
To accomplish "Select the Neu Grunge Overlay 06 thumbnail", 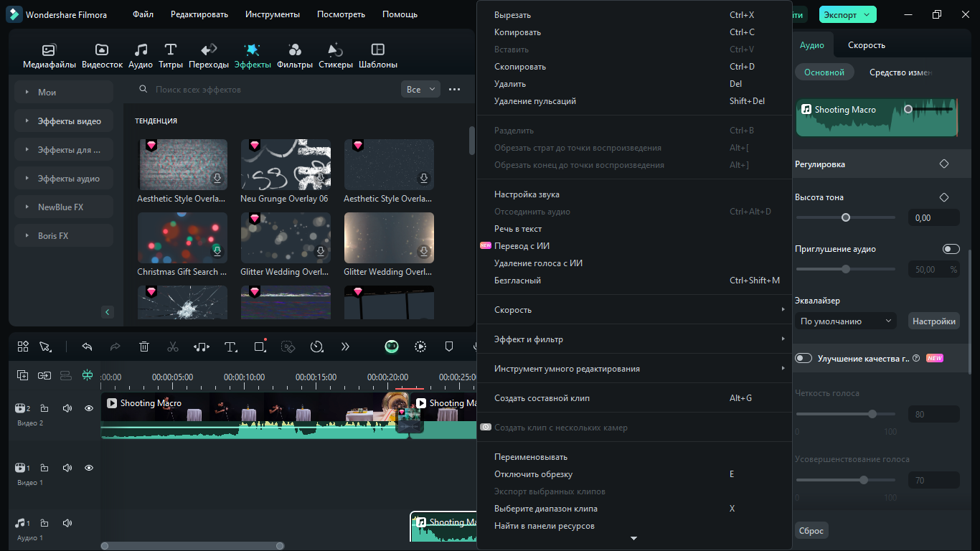I will tap(286, 164).
